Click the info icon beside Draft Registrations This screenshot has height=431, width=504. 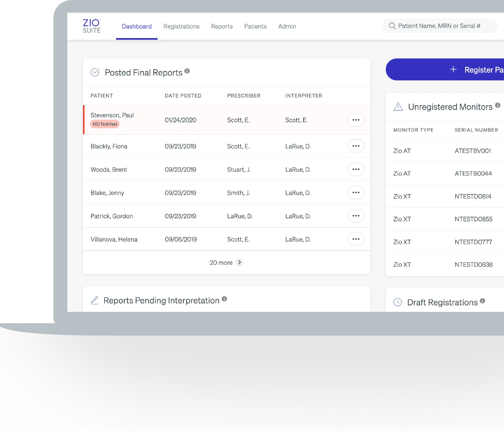(x=482, y=301)
